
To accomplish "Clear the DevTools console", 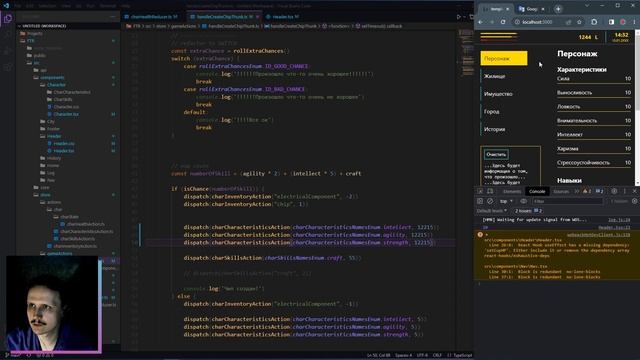I will point(490,201).
